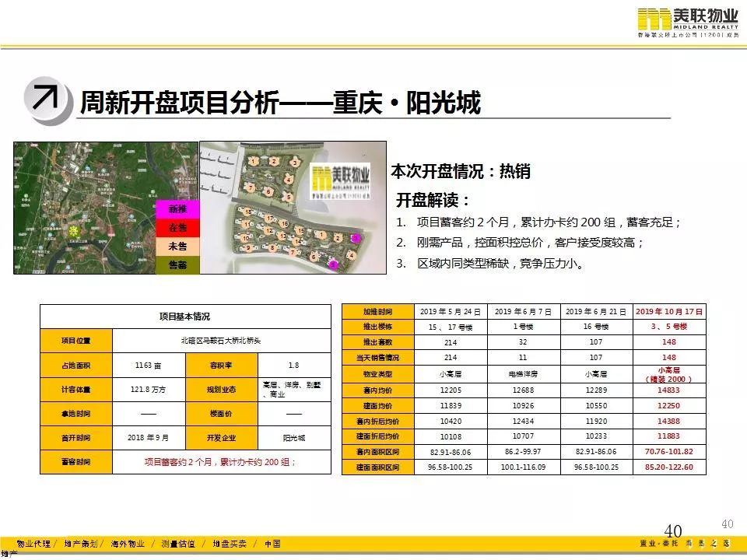Click the 规划业态 label cell
Image resolution: width=747 pixels, height=560 pixels.
pos(222,390)
